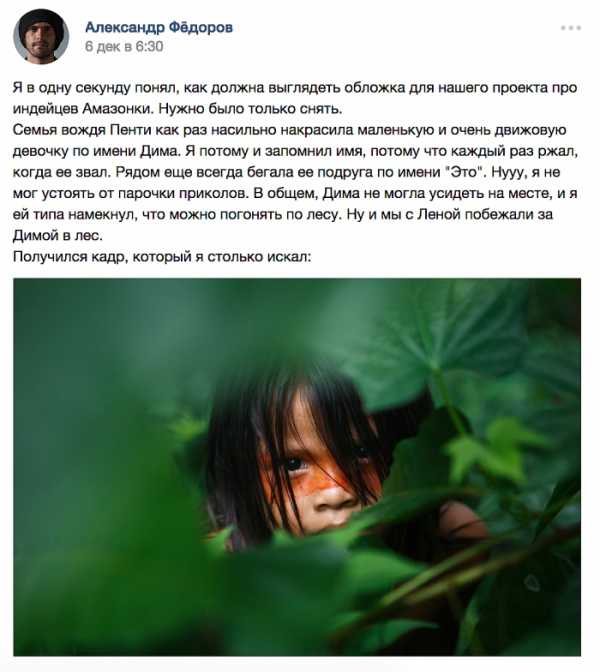This screenshot has height=672, width=600.
Task: Click the phrase "Димой в лес."
Action: (x=58, y=235)
